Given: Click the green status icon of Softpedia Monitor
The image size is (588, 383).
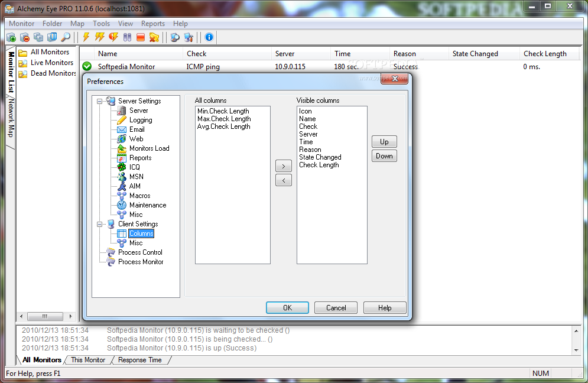Looking at the screenshot, I should 87,66.
